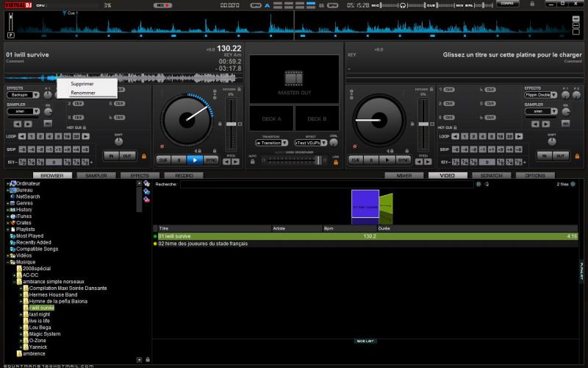Image resolution: width=588 pixels, height=368 pixels.
Task: Switch to the SAMPLER tab
Action: tap(96, 176)
